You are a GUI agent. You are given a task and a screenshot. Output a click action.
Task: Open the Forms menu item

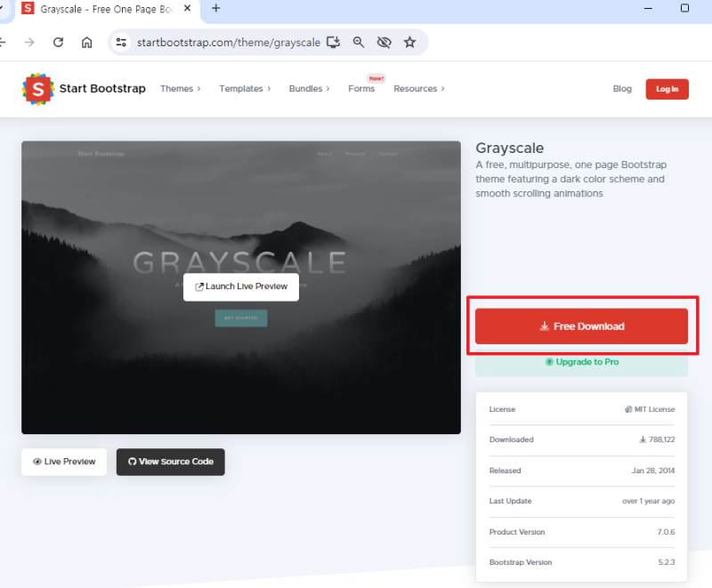point(361,88)
